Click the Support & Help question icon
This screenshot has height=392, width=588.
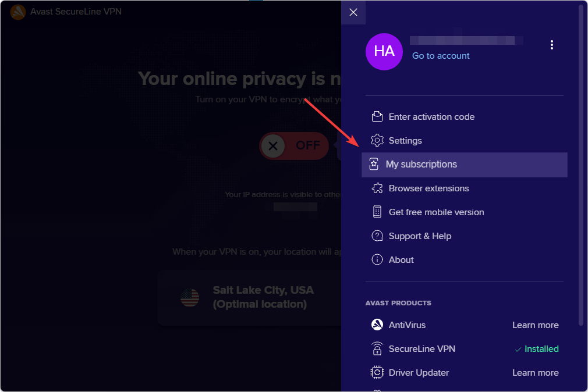[377, 236]
